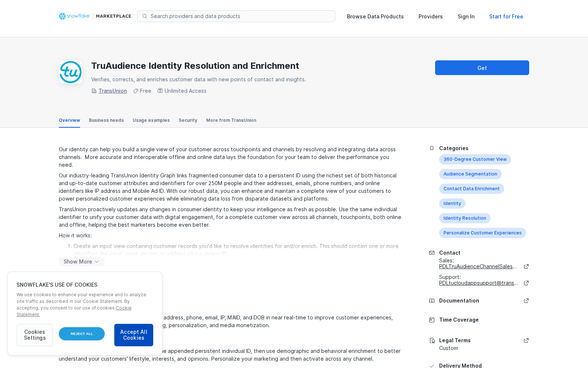Screen dimensions: 588x368
Task: Click Start for Free link
Action: tap(506, 17)
